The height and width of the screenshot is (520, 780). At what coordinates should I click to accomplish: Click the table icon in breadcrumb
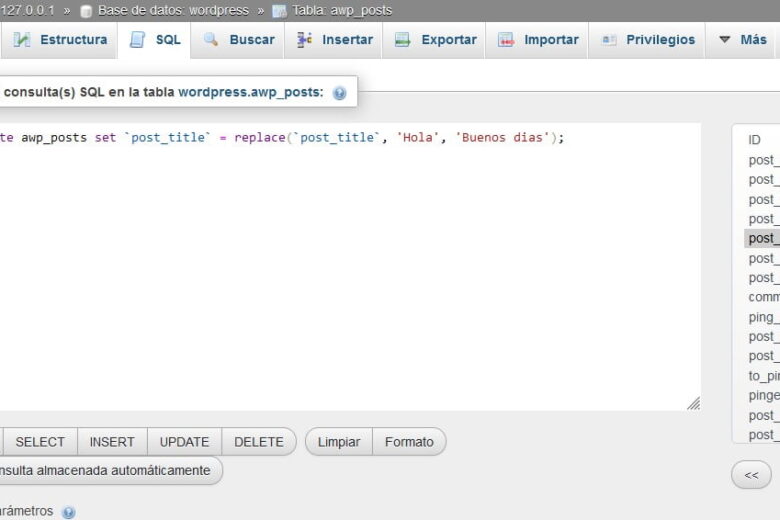pyautogui.click(x=280, y=11)
